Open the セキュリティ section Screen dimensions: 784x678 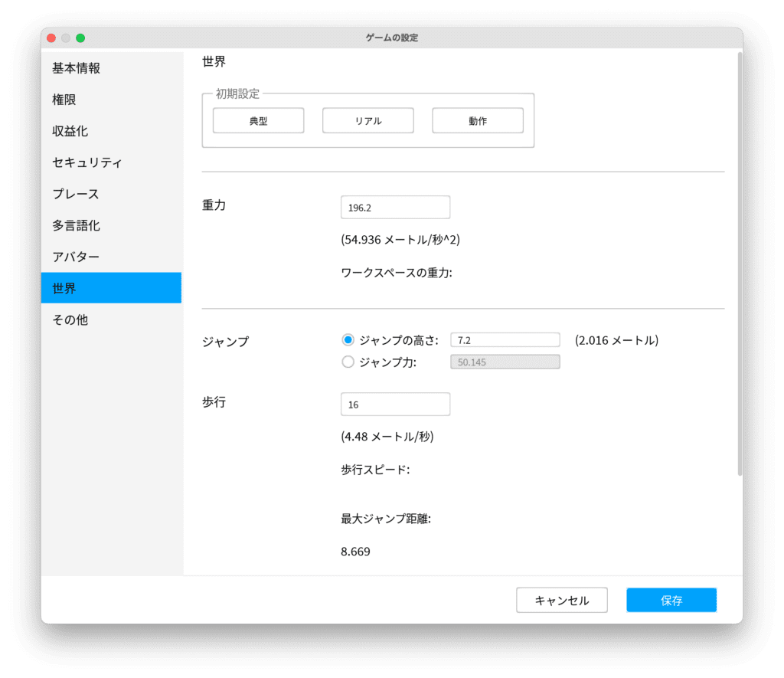click(87, 162)
